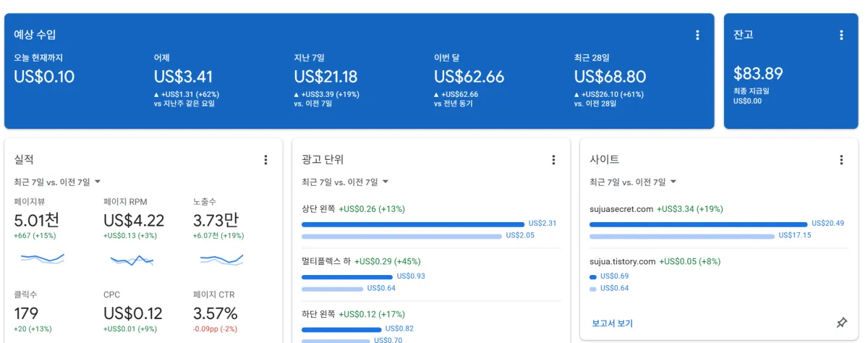This screenshot has width=868, height=343.
Task: Open the 잔고 card three-dot menu
Action: coord(841,35)
